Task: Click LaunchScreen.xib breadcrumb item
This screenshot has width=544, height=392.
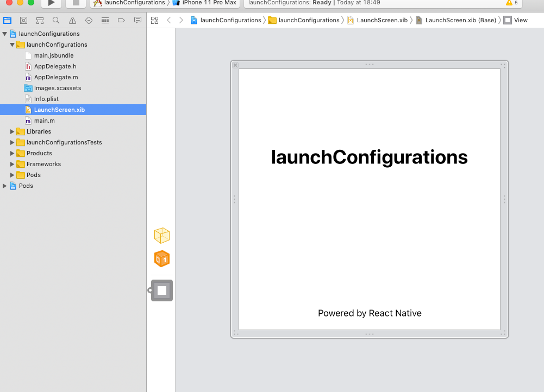Action: coord(378,21)
